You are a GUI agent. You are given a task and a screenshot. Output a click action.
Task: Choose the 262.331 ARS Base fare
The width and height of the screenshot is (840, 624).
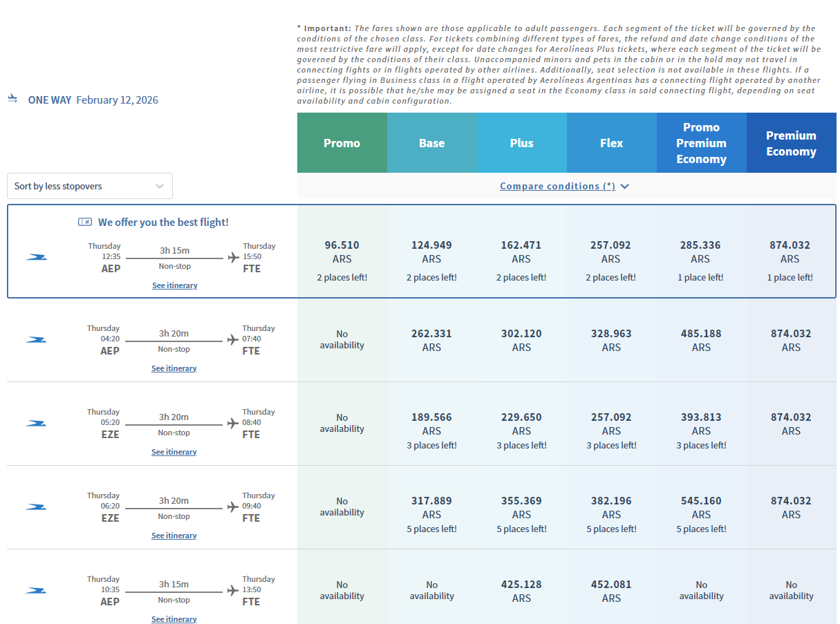click(431, 340)
